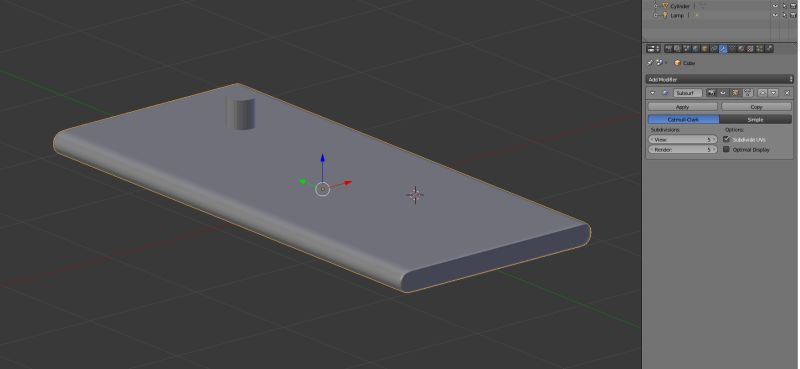Click the green Y axis arrow
The image size is (800, 369).
pyautogui.click(x=303, y=181)
